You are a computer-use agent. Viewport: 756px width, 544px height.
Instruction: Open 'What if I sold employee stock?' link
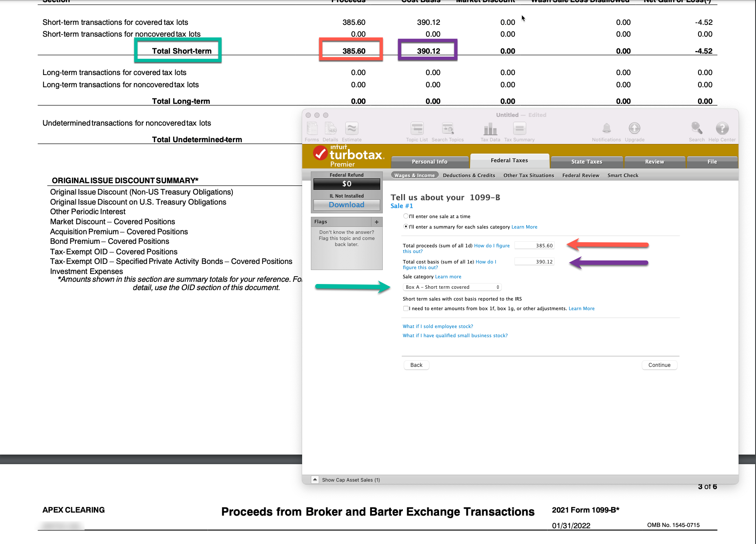click(x=437, y=326)
